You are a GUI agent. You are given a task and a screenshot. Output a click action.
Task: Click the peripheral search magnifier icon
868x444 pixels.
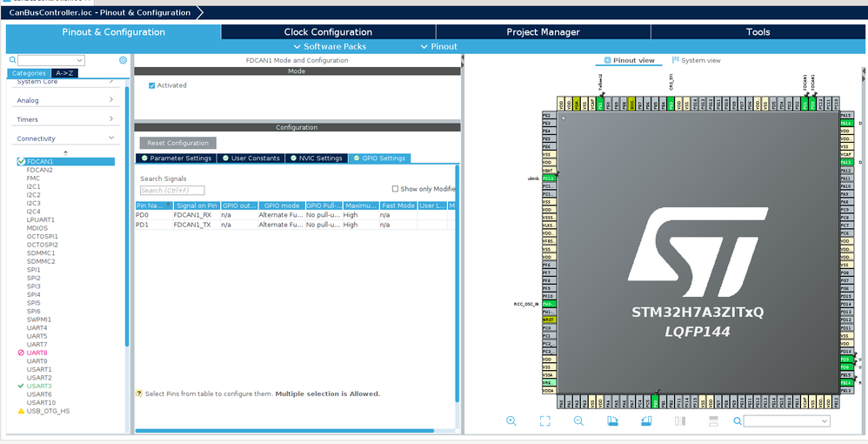point(13,60)
